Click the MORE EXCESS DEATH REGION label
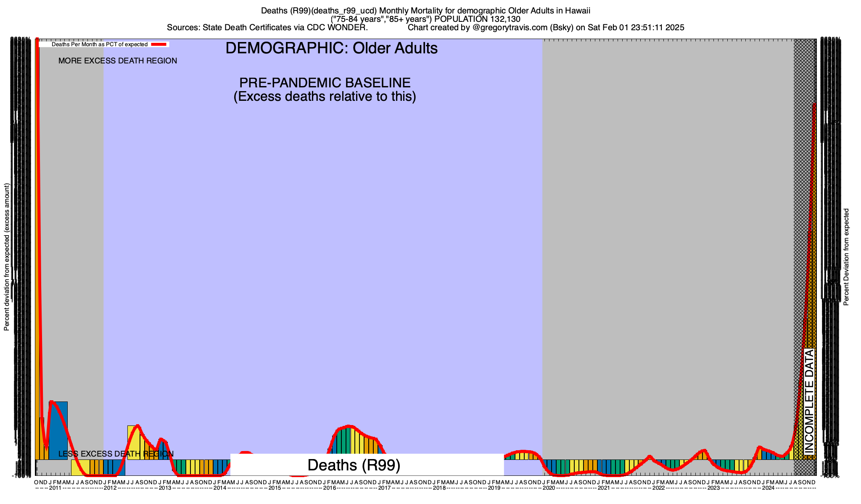861x504 pixels. 118,61
